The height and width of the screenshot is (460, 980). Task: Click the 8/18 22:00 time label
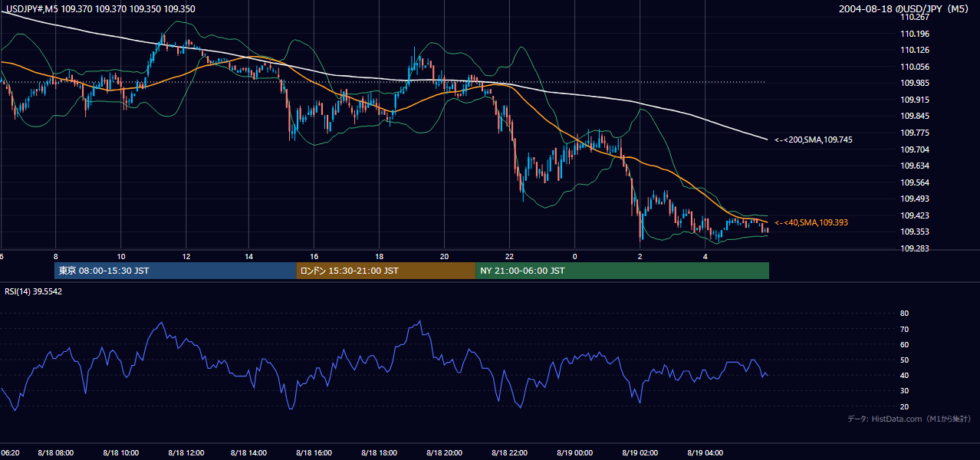coord(509,453)
